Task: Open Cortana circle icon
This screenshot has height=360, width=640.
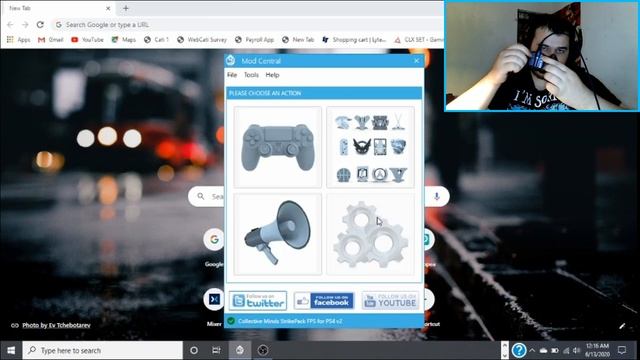Action: point(194,350)
